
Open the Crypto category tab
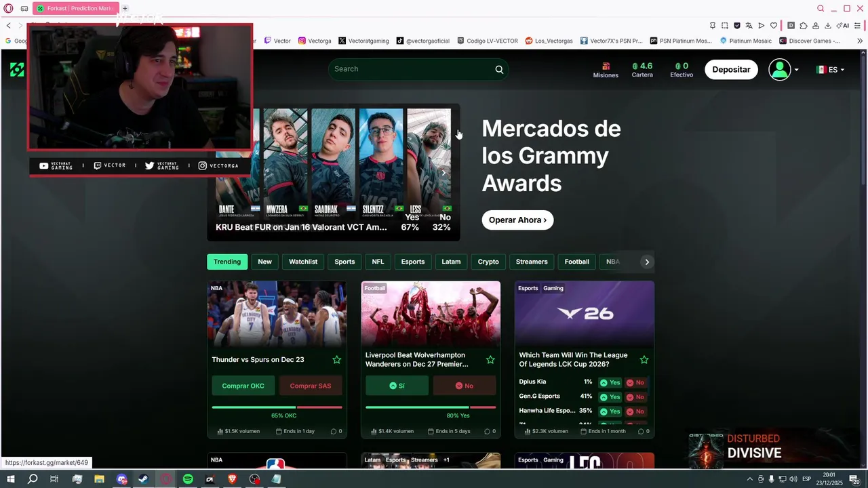[488, 262]
